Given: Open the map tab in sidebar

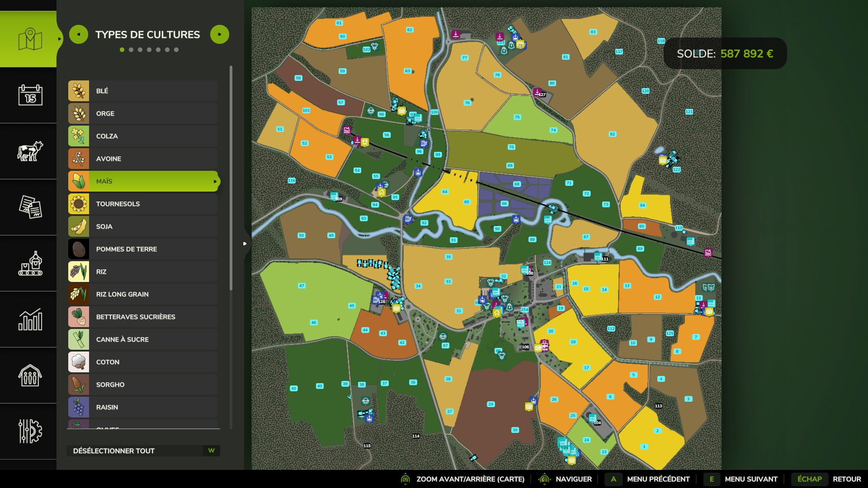Looking at the screenshot, I should (x=30, y=39).
